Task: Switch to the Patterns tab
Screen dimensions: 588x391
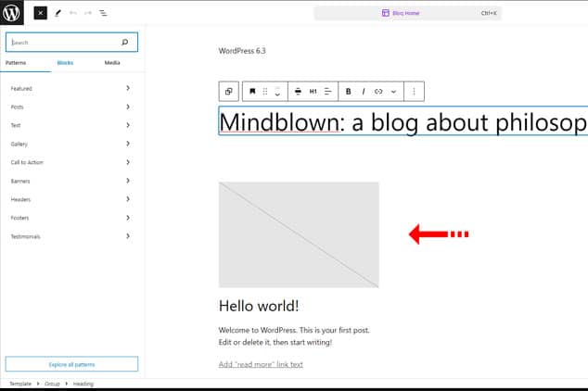Action: click(16, 63)
